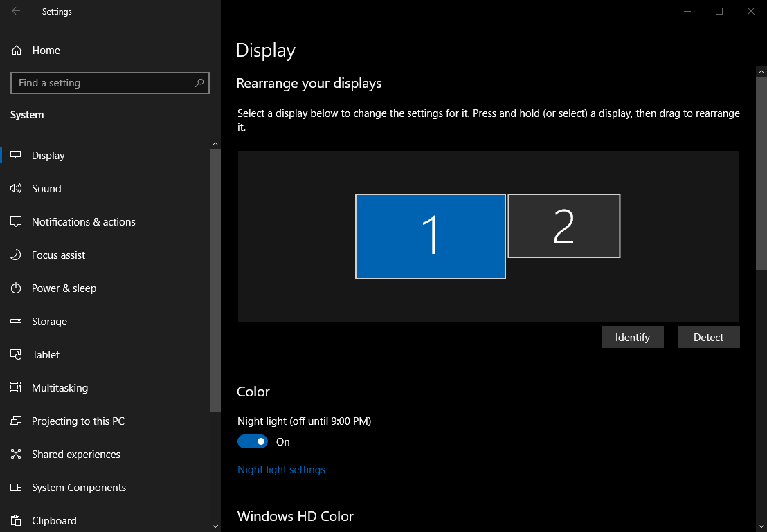
Task: Select display 1 monitor box
Action: [431, 237]
